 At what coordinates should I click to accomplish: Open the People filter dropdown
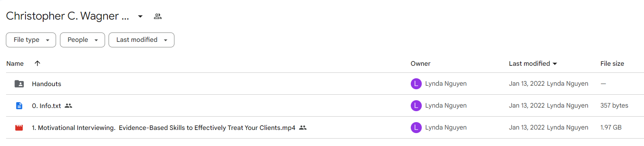pyautogui.click(x=82, y=40)
